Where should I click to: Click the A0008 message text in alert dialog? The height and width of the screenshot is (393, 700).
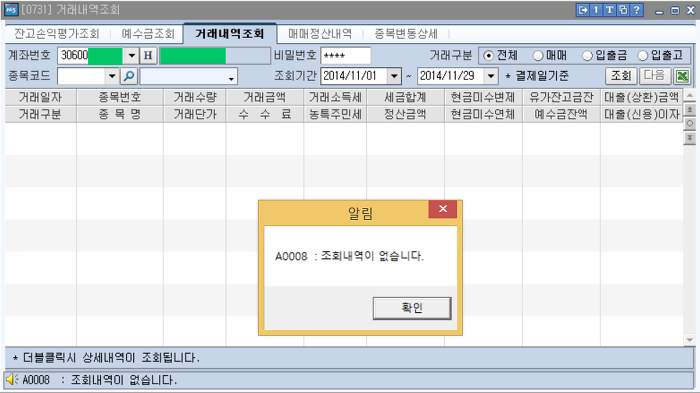pos(349,256)
